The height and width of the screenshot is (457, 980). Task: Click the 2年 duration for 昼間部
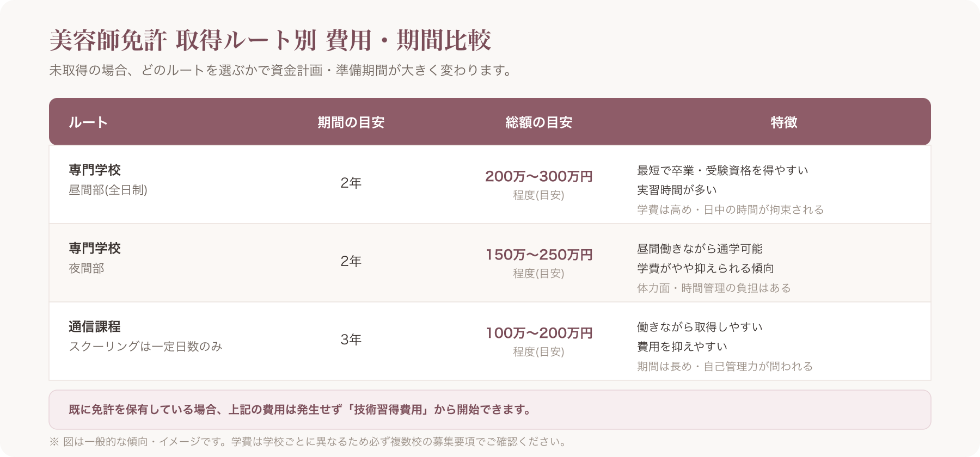[x=351, y=183]
